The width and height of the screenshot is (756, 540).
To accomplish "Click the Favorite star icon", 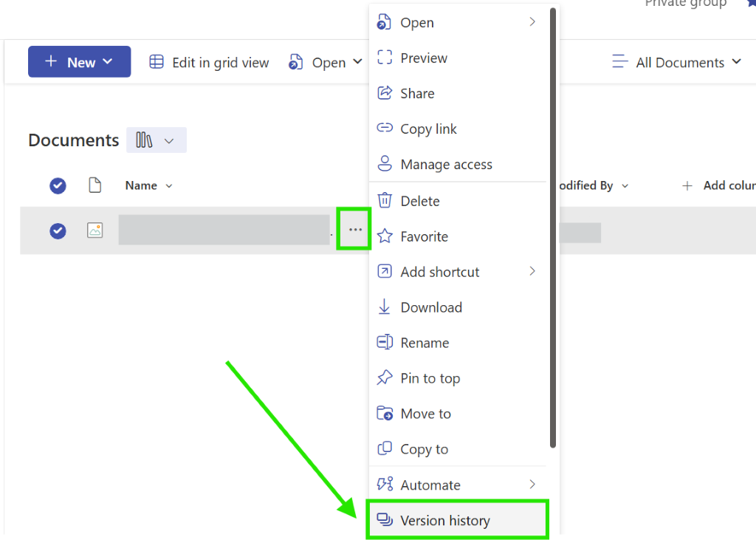I will (x=384, y=236).
